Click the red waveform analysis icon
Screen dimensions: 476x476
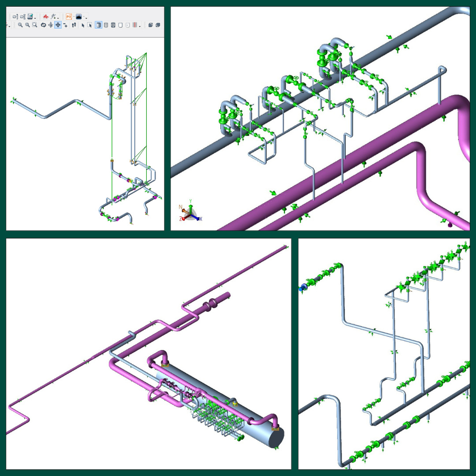45,16
